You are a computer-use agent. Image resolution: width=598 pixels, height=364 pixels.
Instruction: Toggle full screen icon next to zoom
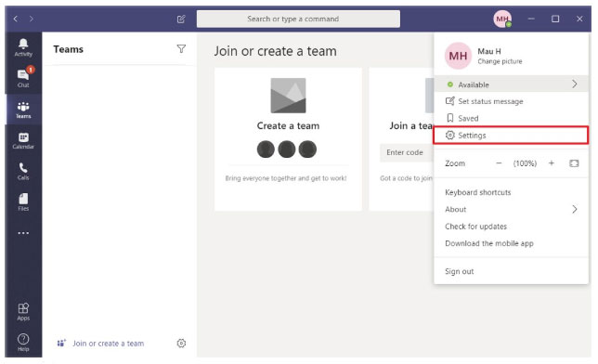tap(574, 163)
